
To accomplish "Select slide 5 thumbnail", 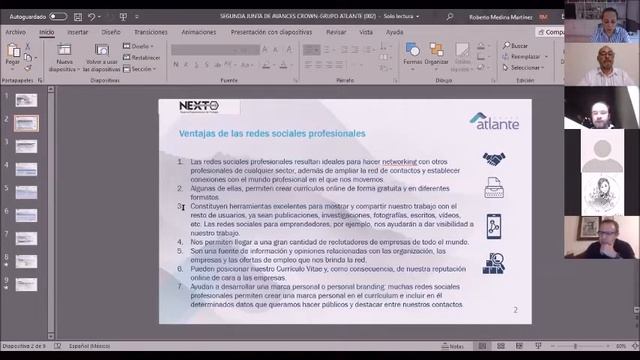I will click(x=26, y=192).
